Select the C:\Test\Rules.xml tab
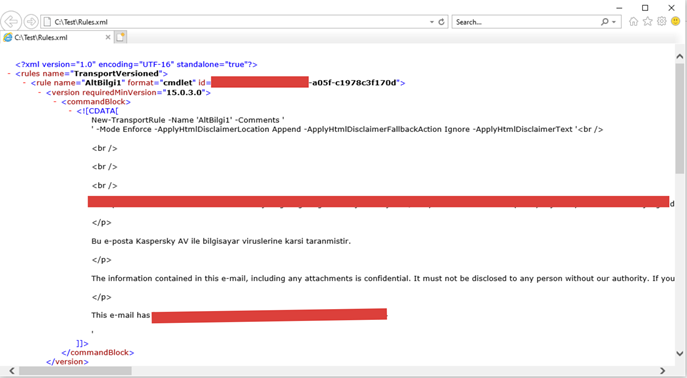This screenshot has width=687, height=378. pyautogui.click(x=57, y=38)
